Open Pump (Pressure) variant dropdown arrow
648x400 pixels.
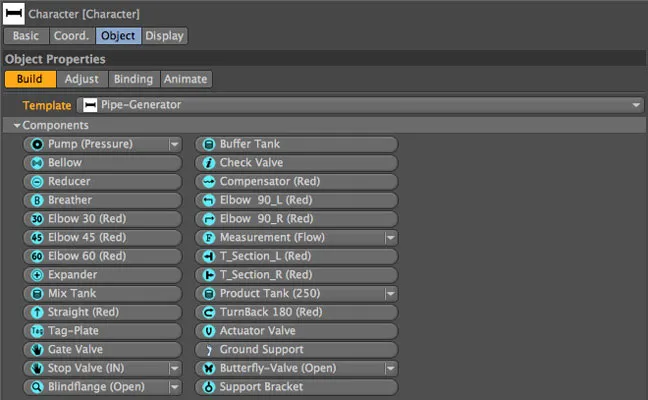click(x=174, y=144)
